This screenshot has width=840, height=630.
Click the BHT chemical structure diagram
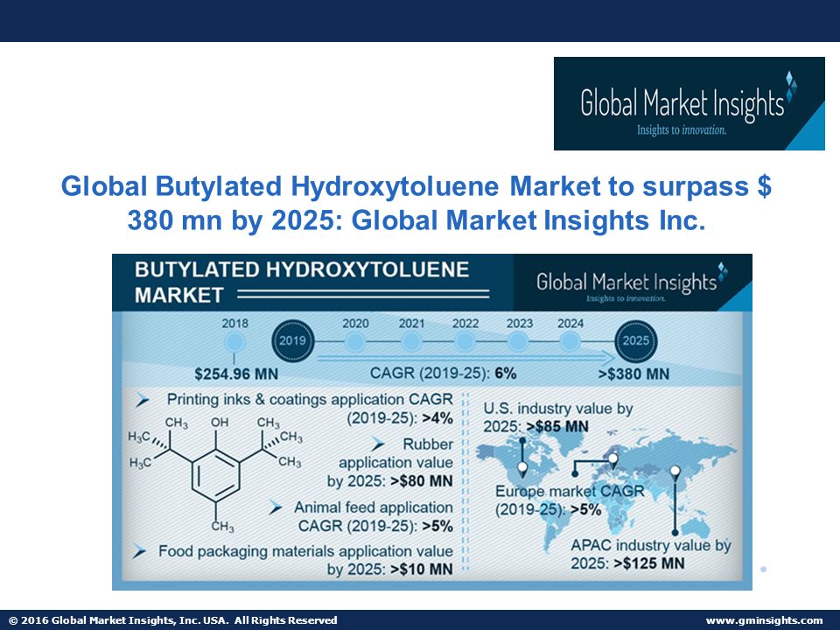tap(215, 474)
